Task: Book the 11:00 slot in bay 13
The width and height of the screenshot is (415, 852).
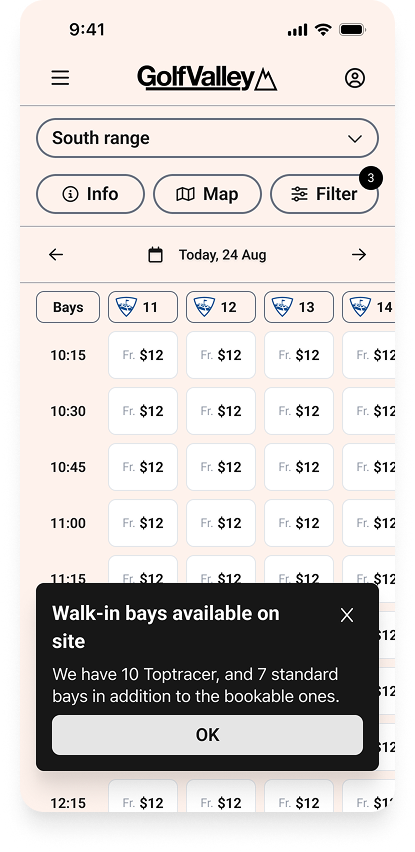Action: pos(299,523)
